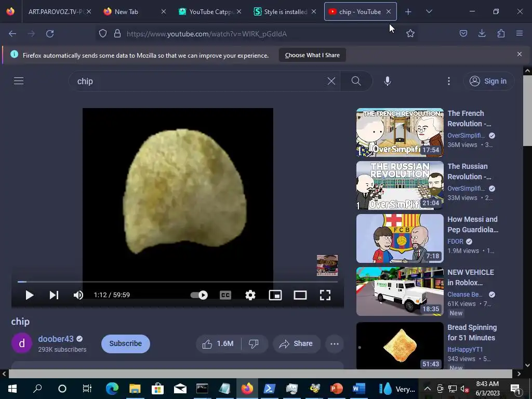The height and width of the screenshot is (399, 532).
Task: Open the YouTube hamburger guide menu
Action: (19, 81)
